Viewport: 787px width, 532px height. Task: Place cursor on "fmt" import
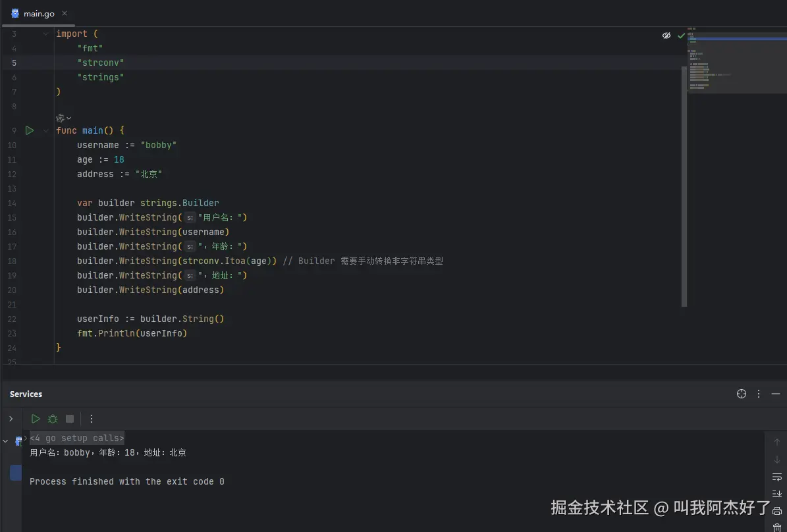(x=90, y=48)
